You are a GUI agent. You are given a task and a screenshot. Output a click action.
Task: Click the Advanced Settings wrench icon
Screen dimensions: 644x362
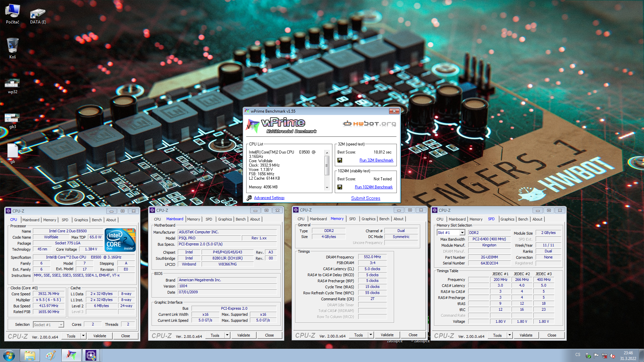tap(249, 198)
